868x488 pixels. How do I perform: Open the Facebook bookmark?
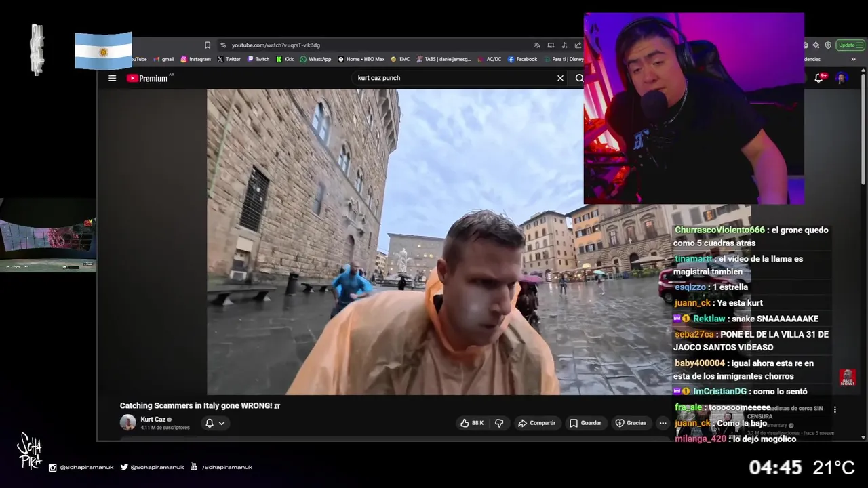click(x=522, y=59)
